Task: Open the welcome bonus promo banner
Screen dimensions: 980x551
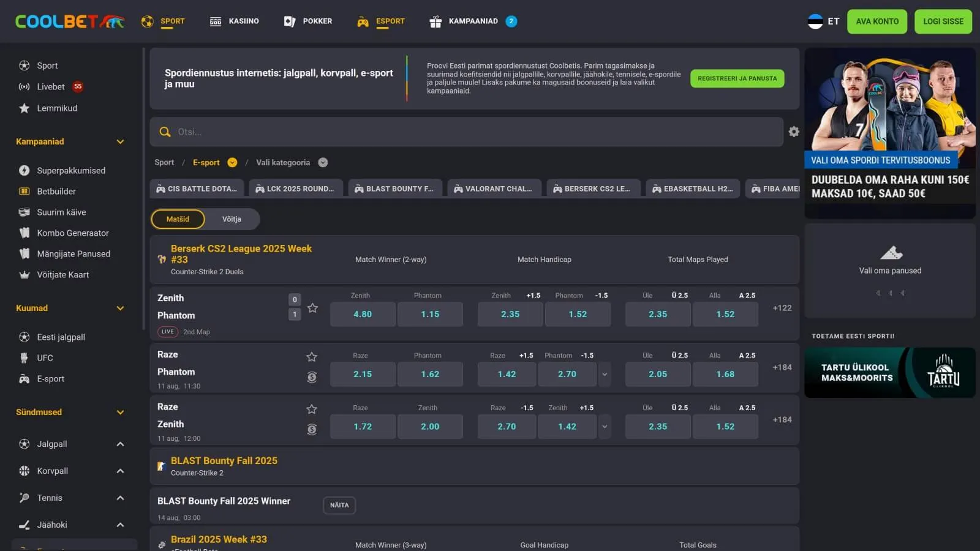Action: (x=890, y=133)
